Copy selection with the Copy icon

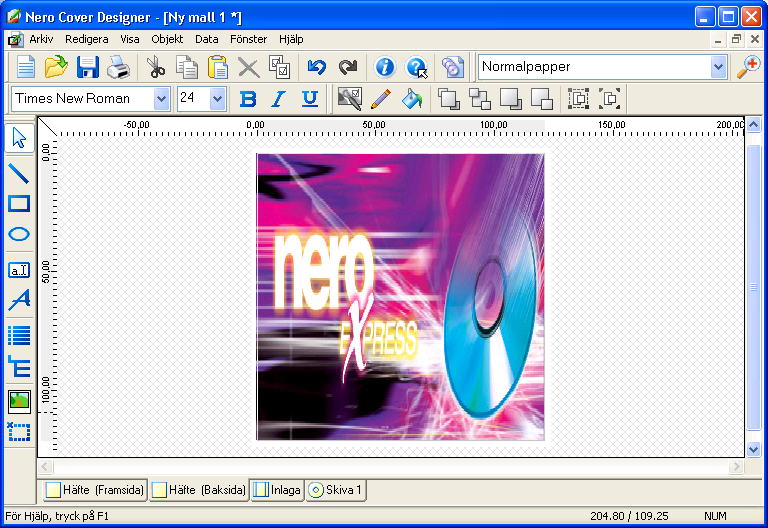187,67
